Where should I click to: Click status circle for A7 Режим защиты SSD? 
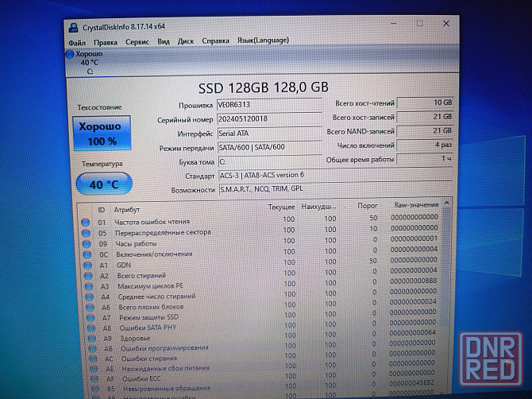(x=91, y=318)
